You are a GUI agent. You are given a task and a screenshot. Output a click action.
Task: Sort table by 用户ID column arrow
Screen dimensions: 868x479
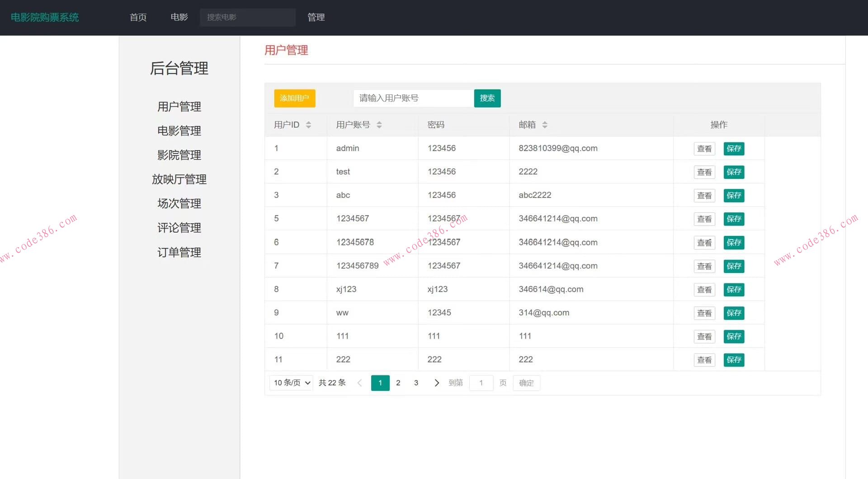point(309,125)
